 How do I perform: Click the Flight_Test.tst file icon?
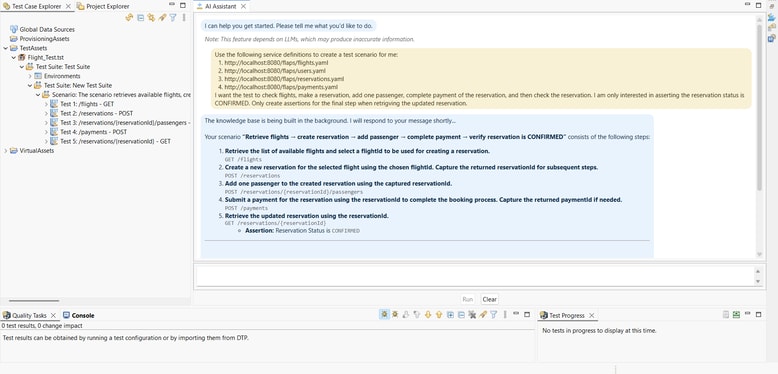point(22,58)
